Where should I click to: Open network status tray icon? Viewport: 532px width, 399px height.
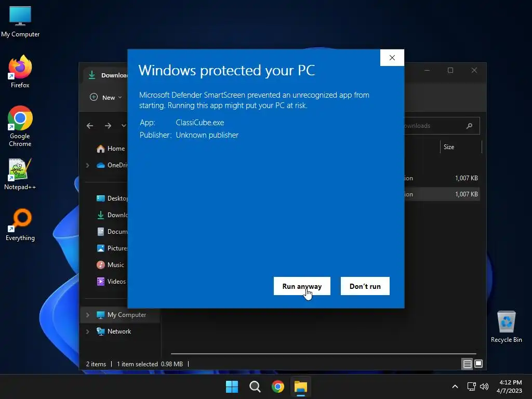coord(471,387)
